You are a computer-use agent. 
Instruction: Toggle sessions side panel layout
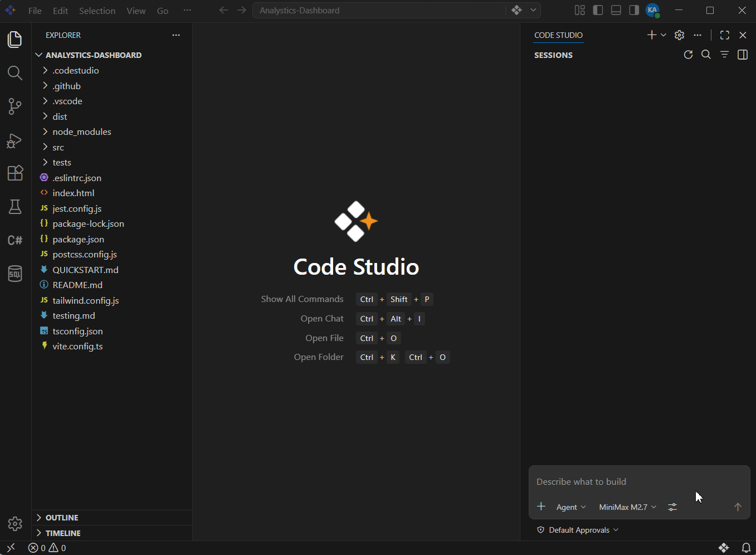[x=743, y=55]
